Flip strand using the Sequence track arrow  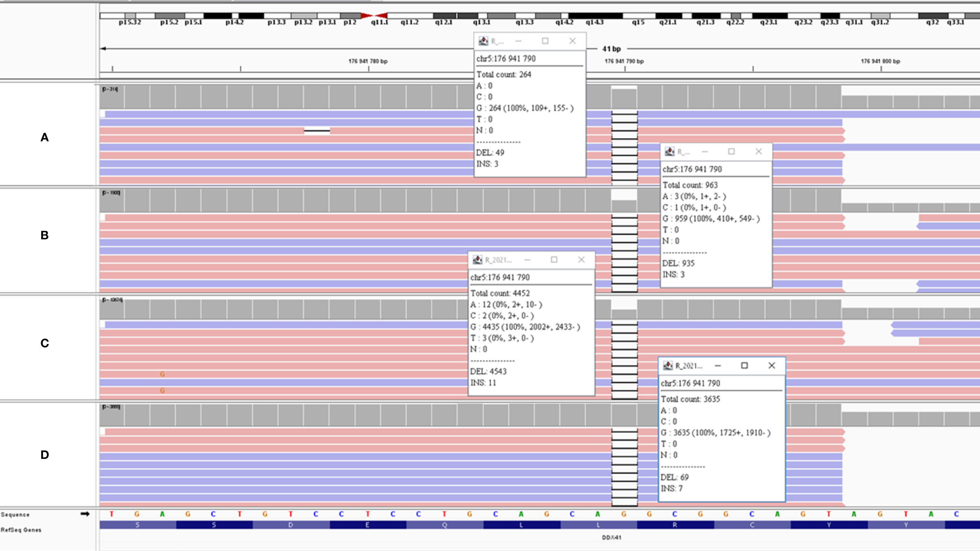[x=85, y=514]
